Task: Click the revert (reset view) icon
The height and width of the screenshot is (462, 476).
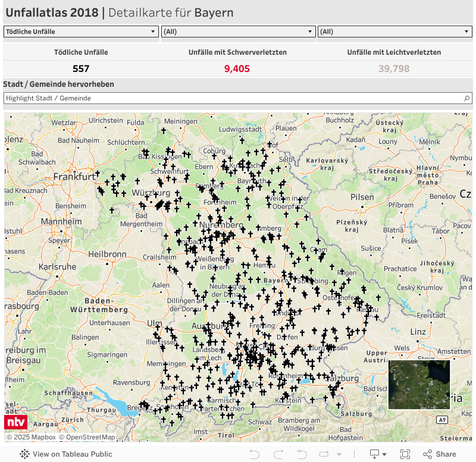Action: coord(301,454)
